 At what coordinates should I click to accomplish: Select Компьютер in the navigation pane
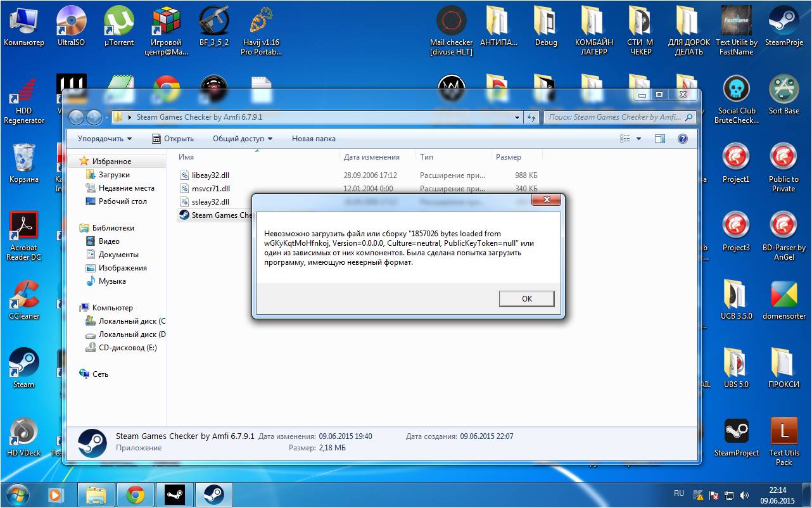click(112, 308)
